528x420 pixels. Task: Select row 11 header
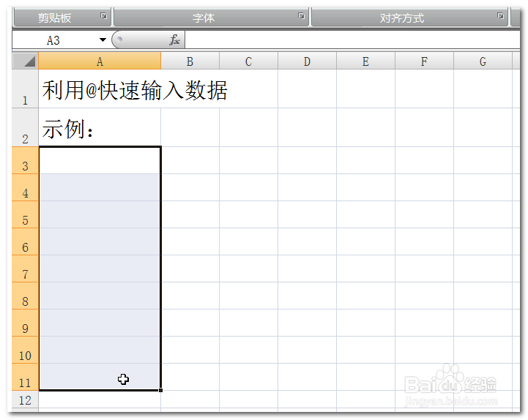point(25,377)
